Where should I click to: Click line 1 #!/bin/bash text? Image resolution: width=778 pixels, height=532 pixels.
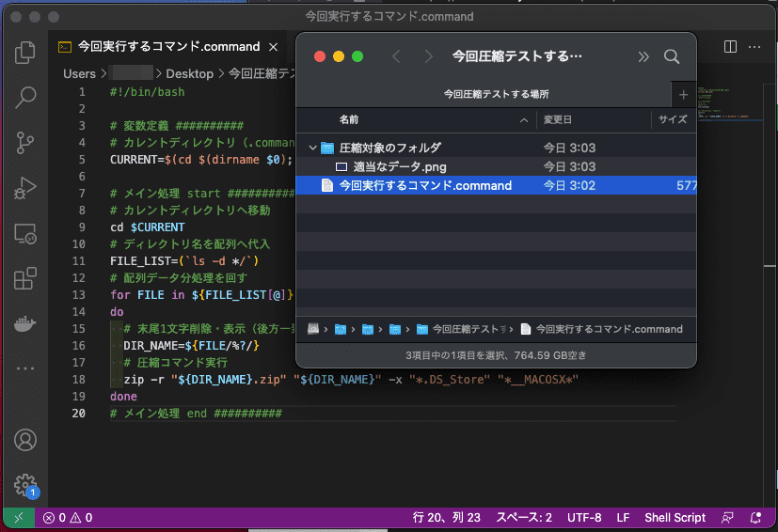tap(148, 92)
